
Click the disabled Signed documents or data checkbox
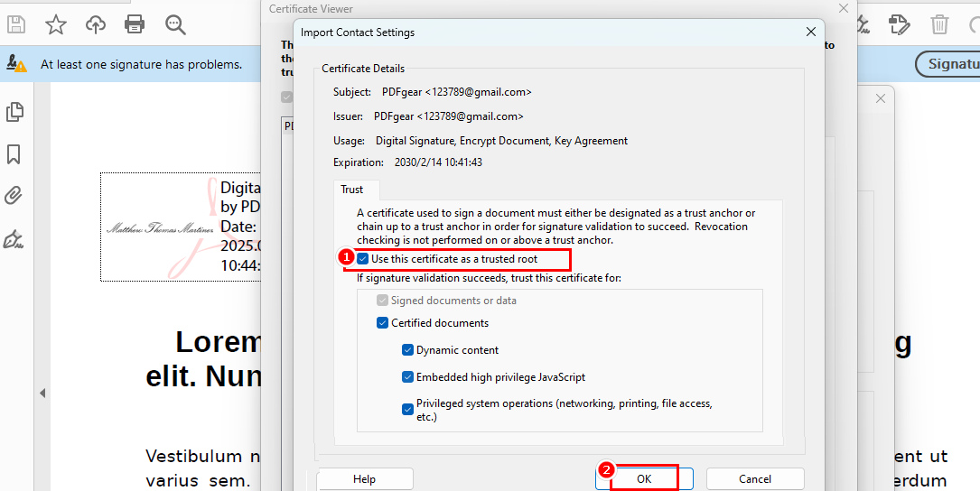pyautogui.click(x=382, y=301)
